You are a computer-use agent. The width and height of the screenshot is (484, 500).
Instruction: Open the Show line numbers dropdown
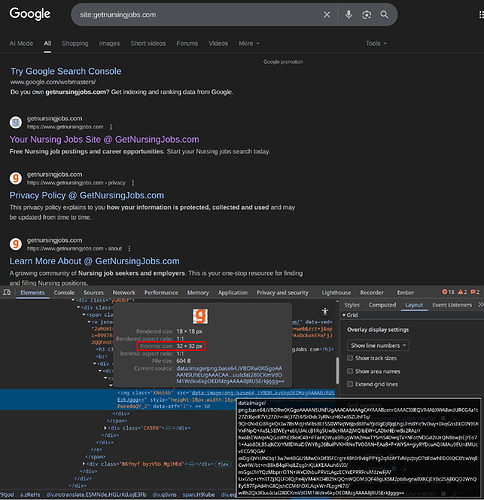[x=378, y=345]
